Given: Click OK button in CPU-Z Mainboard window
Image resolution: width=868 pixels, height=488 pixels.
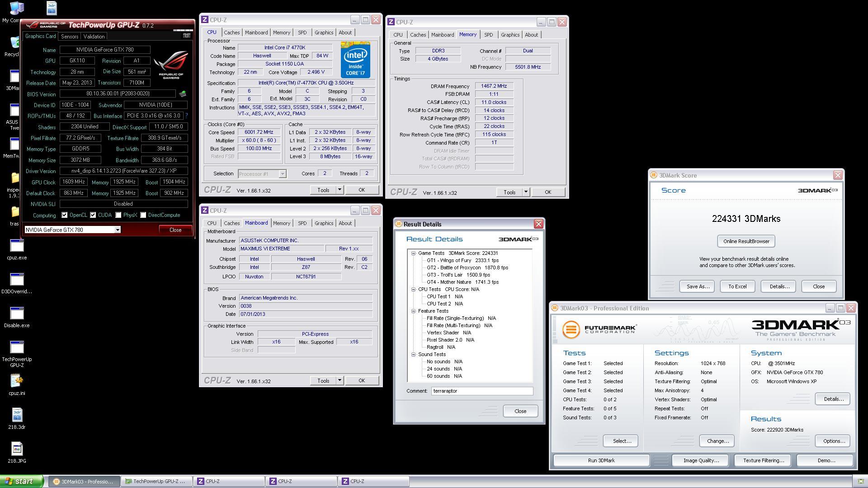Looking at the screenshot, I should (362, 381).
